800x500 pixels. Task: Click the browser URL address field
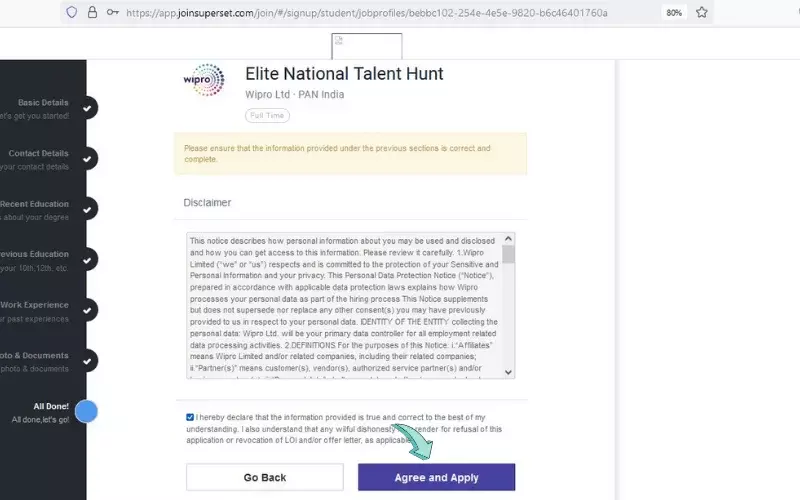(366, 13)
